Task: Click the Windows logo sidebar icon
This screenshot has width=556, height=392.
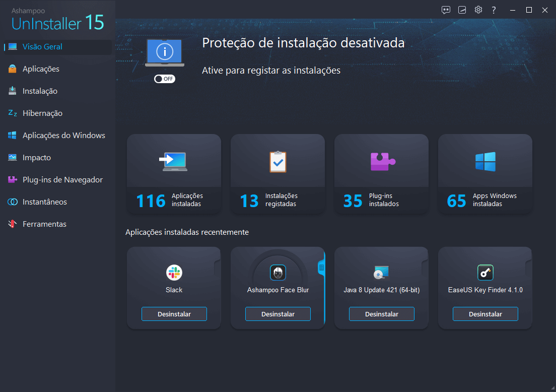Action: (x=13, y=135)
